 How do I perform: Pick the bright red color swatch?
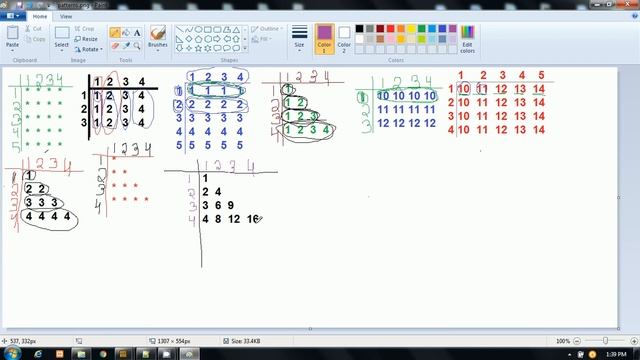tap(391, 29)
